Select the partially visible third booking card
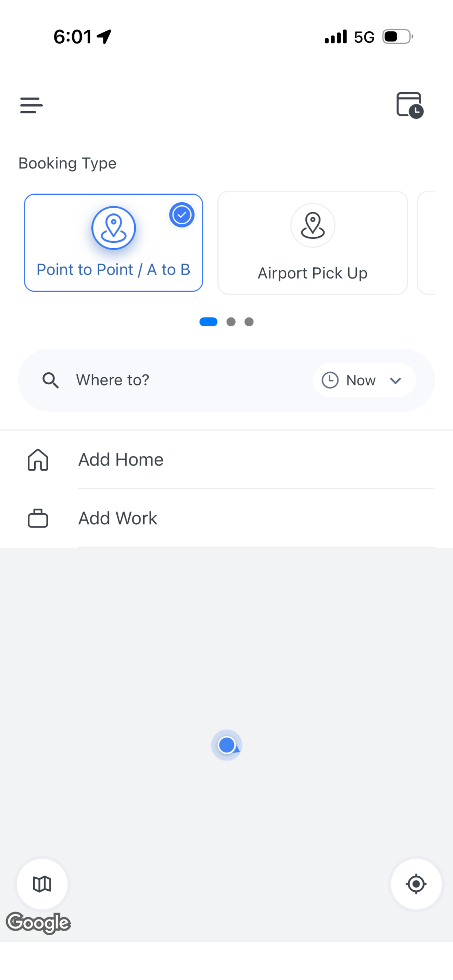 click(x=426, y=243)
